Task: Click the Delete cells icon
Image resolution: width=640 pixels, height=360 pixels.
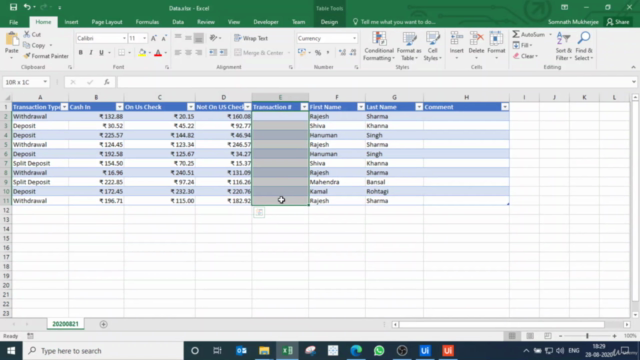Action: 476,39
